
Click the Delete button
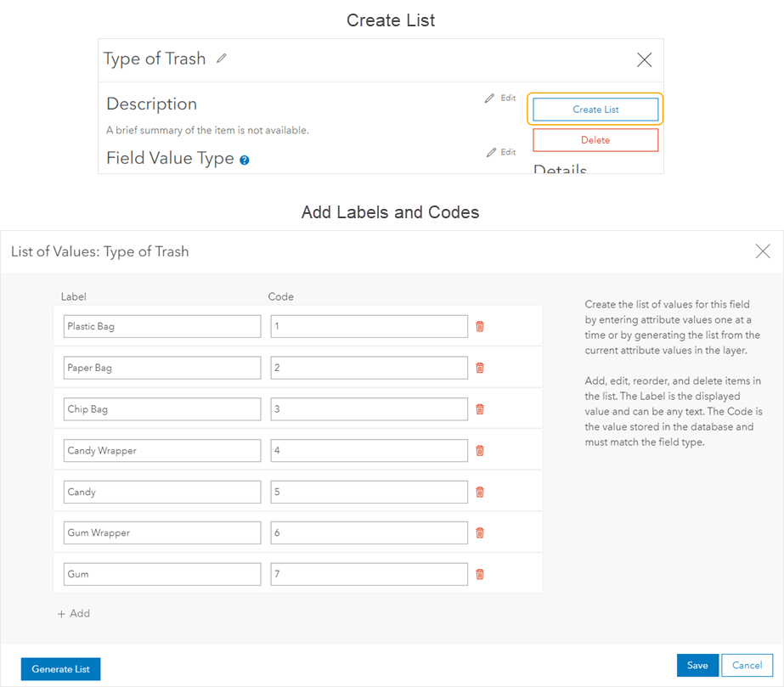595,139
